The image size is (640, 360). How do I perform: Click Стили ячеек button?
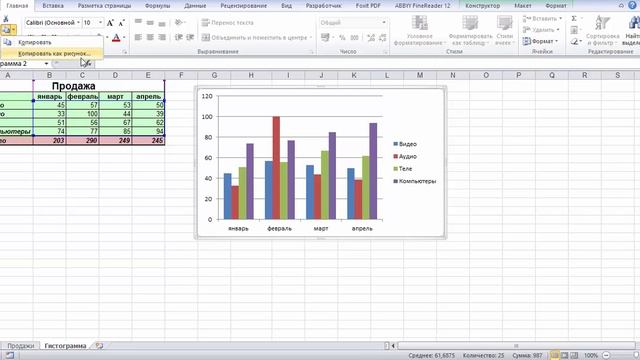coord(504,31)
